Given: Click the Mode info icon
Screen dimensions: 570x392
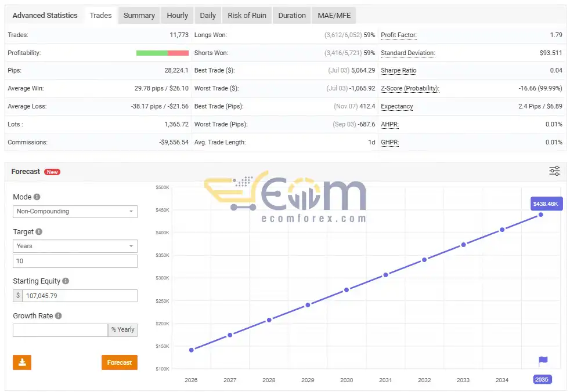Looking at the screenshot, I should point(37,197).
